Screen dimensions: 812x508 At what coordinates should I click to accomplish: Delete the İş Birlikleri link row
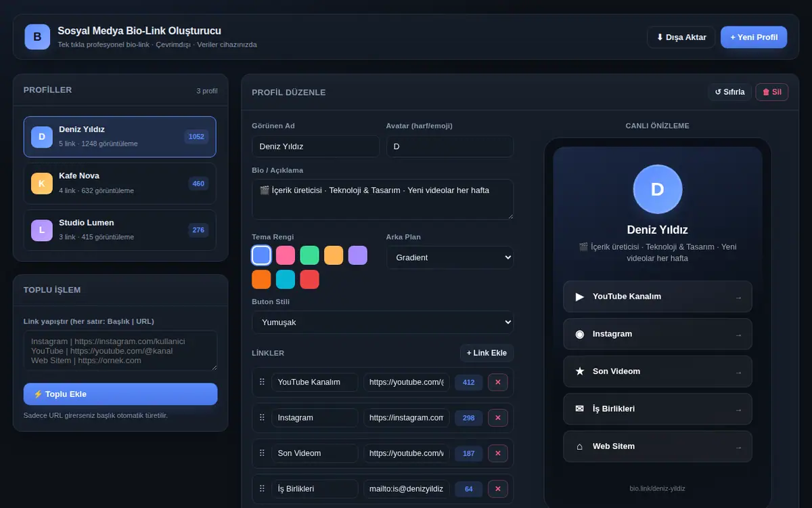point(498,488)
